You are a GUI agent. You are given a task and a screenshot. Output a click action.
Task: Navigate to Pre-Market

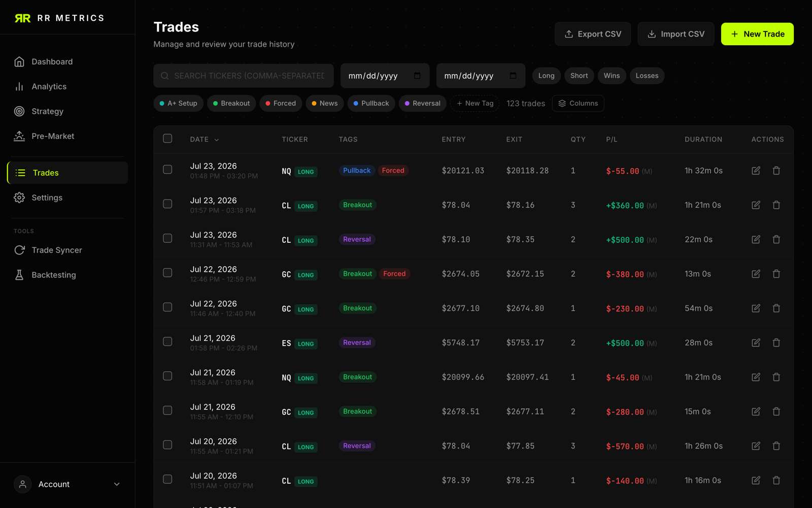coord(67,136)
